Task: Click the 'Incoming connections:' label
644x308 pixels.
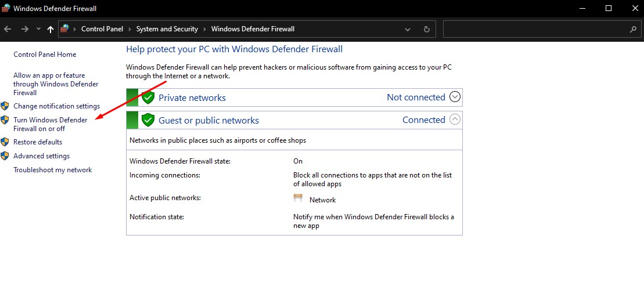Action: (x=165, y=176)
